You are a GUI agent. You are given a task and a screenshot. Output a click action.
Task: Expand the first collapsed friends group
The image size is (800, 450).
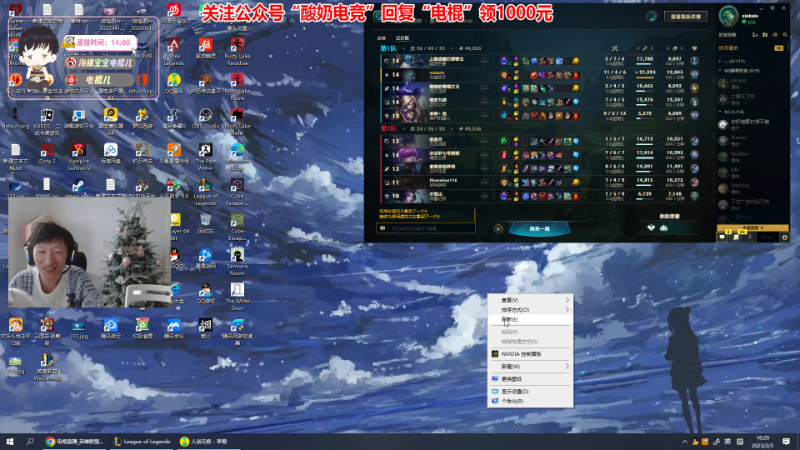pos(720,61)
